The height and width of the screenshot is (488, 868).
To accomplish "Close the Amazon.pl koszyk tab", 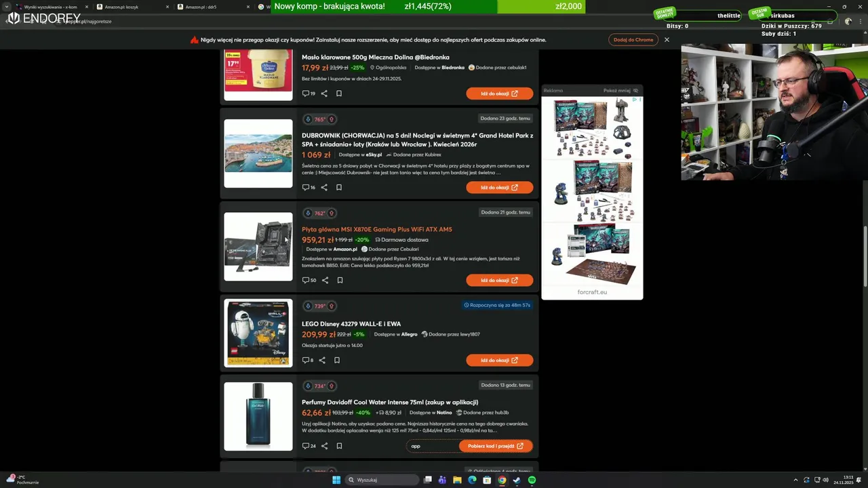I will 167,7.
